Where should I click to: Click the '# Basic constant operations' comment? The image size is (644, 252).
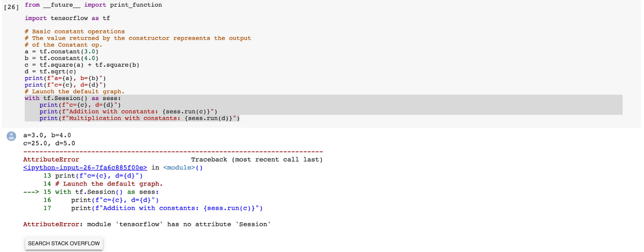click(74, 31)
